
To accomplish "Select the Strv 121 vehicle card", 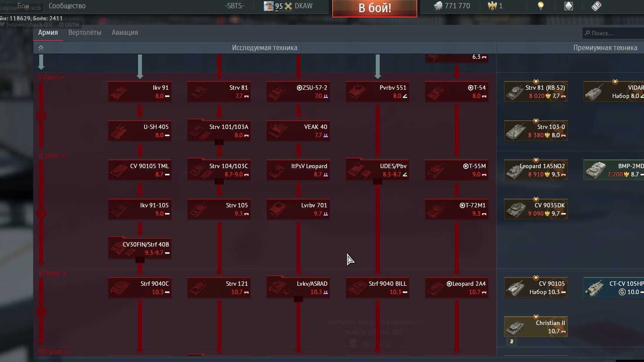I will click(219, 288).
